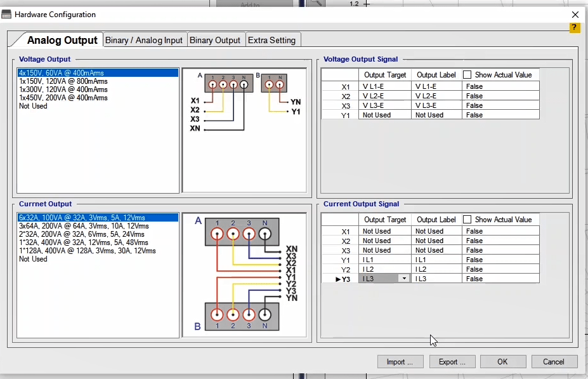This screenshot has height=379, width=588.
Task: Enable Show Actual Value for current output
Action: (467, 220)
